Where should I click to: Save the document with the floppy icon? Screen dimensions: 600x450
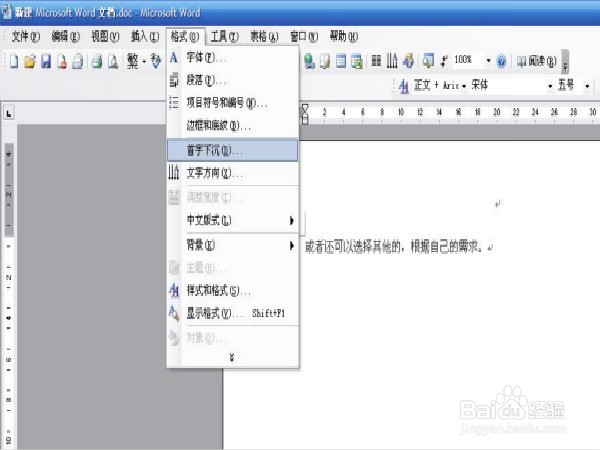[x=46, y=61]
